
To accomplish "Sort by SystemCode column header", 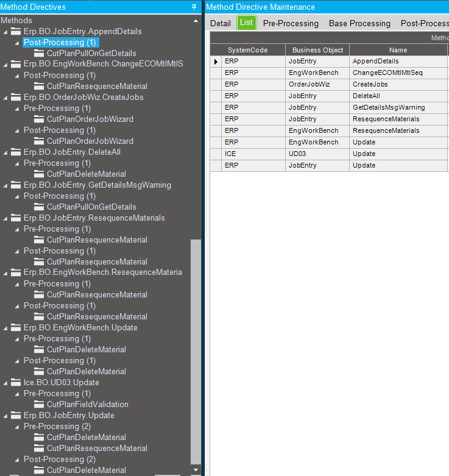I will coord(247,50).
